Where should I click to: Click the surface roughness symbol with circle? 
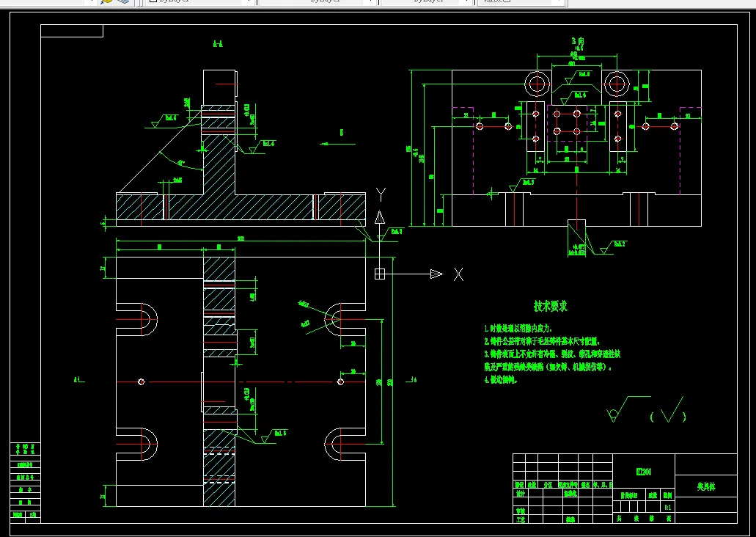click(628, 409)
